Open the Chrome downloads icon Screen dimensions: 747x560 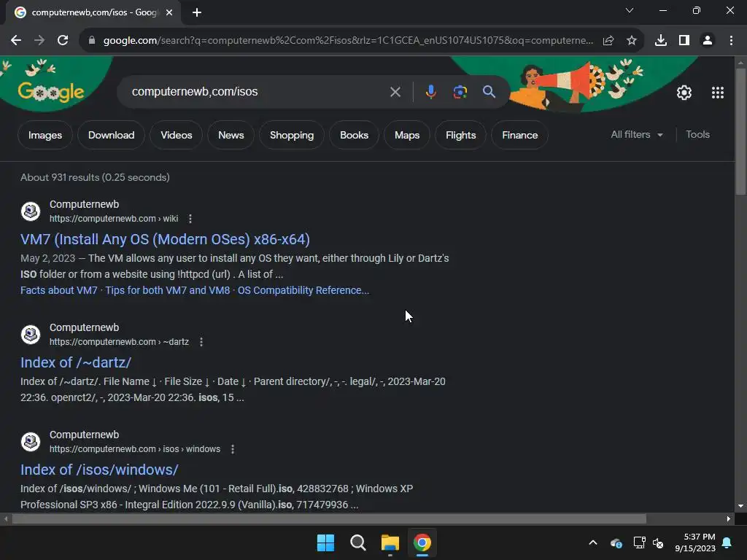(661, 41)
